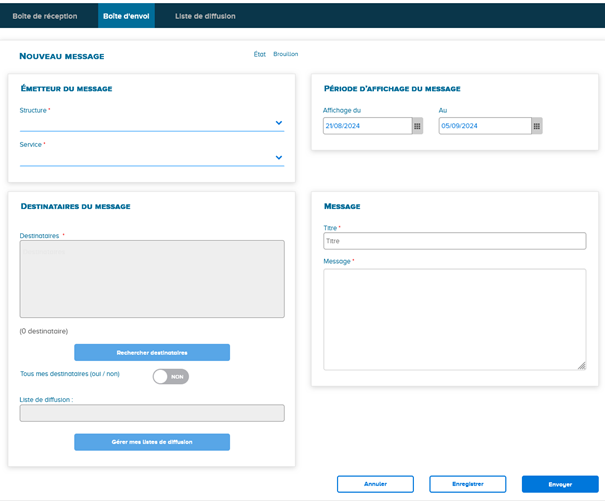Click inside the Message text area
The image size is (605, 501).
pos(453,318)
